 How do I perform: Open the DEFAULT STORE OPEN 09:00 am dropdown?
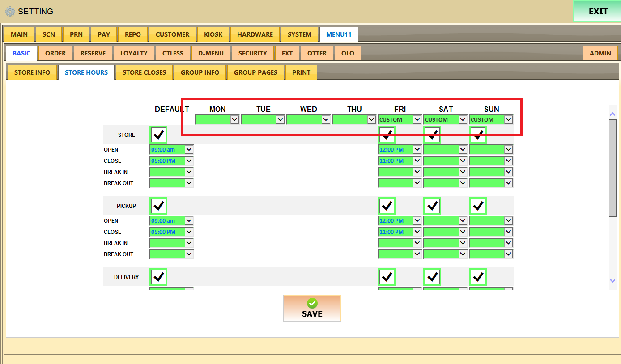pos(171,149)
